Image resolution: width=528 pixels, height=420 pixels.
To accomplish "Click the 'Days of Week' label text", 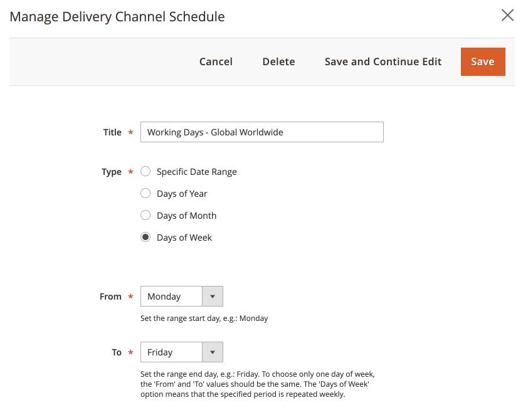I will pyautogui.click(x=184, y=238).
